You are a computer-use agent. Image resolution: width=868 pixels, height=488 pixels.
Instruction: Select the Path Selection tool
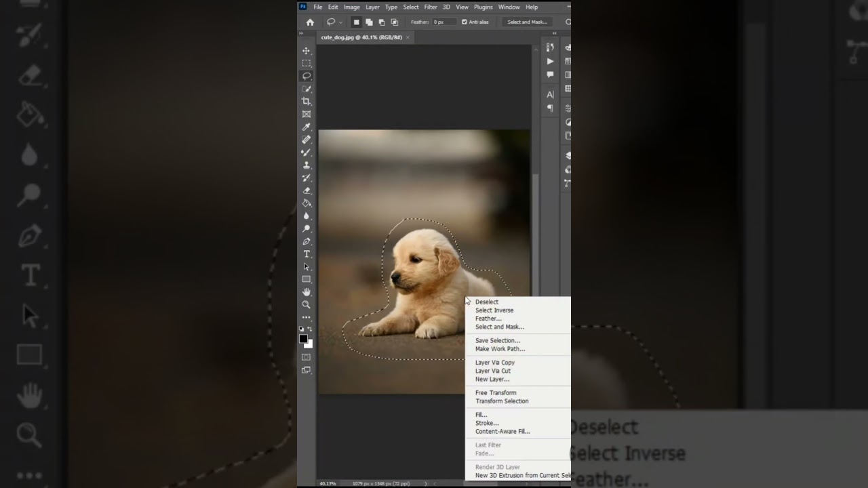(x=307, y=266)
